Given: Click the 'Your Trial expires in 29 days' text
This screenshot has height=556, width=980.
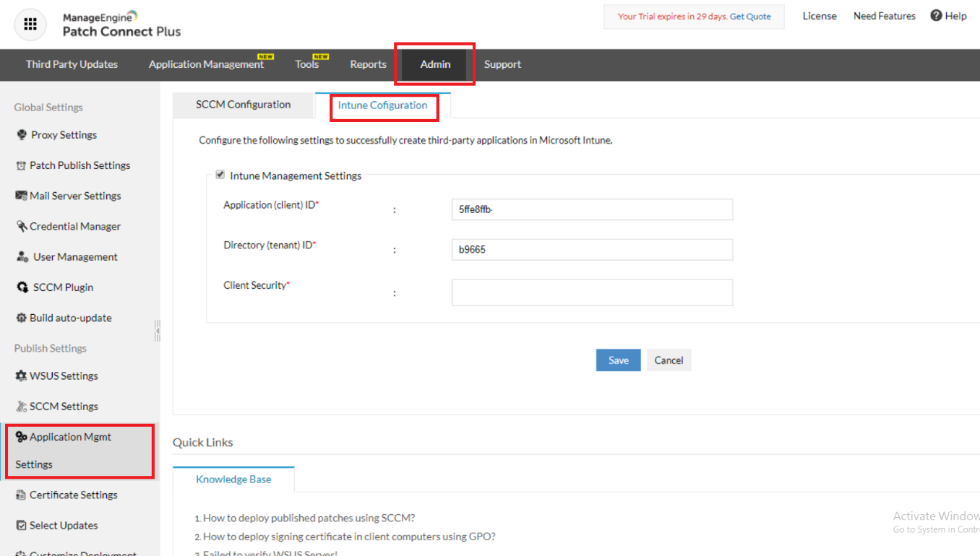Looking at the screenshot, I should [x=672, y=17].
